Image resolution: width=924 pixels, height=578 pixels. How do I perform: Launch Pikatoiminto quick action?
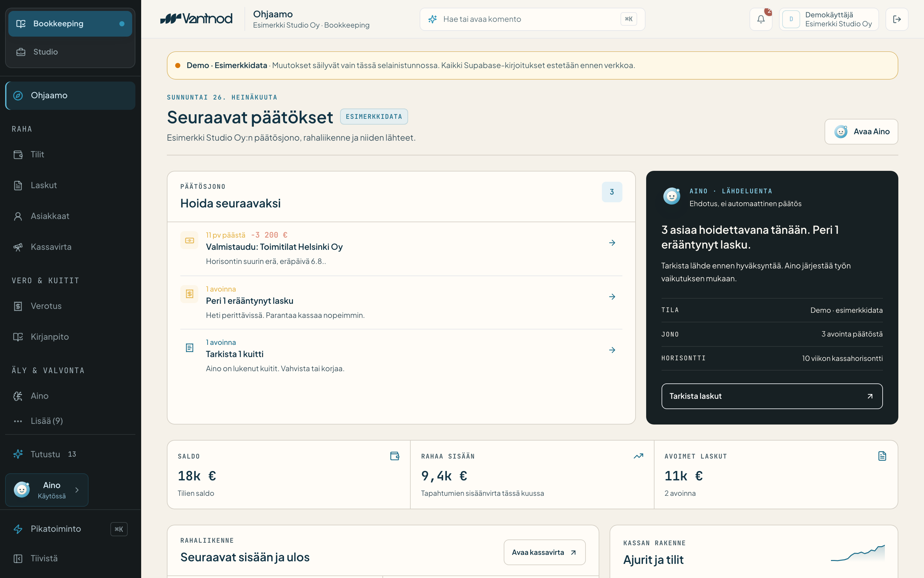[x=70, y=529]
